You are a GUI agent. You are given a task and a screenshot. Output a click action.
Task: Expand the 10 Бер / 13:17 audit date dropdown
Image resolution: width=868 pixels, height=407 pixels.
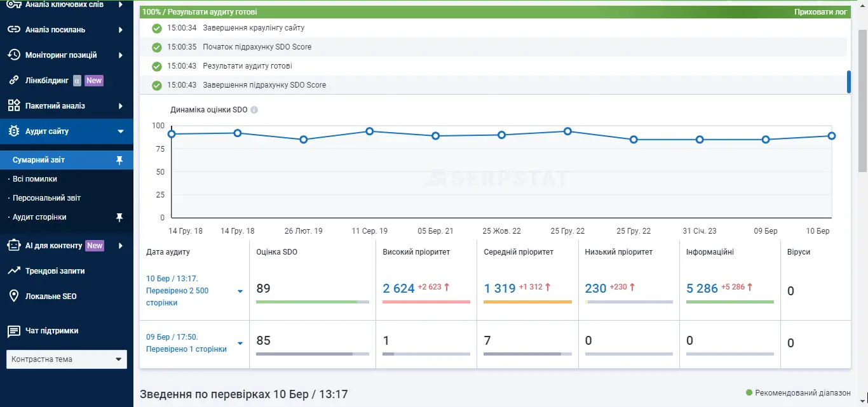point(240,291)
